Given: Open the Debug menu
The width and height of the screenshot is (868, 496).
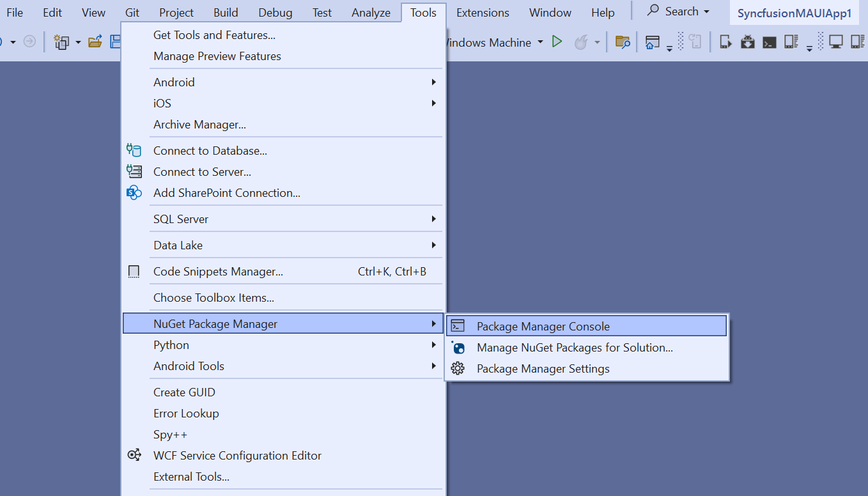Looking at the screenshot, I should point(275,13).
